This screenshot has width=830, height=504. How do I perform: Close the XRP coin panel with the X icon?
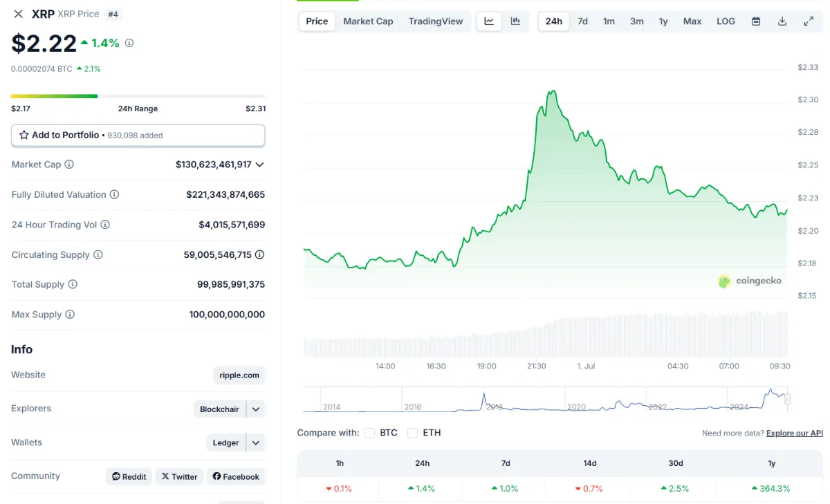point(19,14)
